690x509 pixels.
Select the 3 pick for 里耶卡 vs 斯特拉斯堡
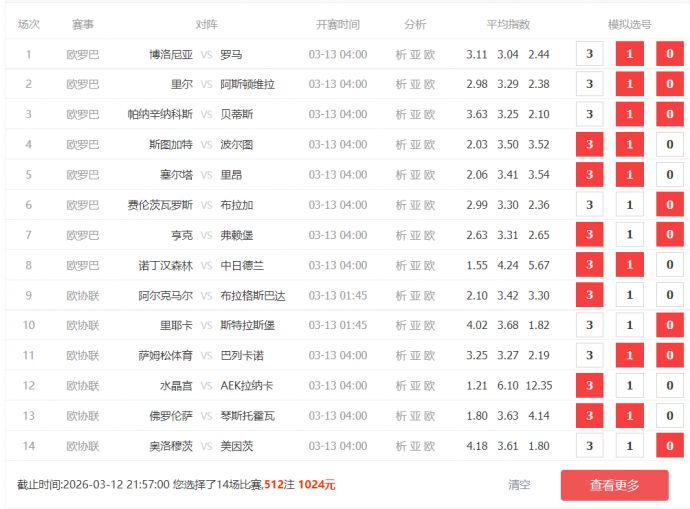pyautogui.click(x=589, y=325)
